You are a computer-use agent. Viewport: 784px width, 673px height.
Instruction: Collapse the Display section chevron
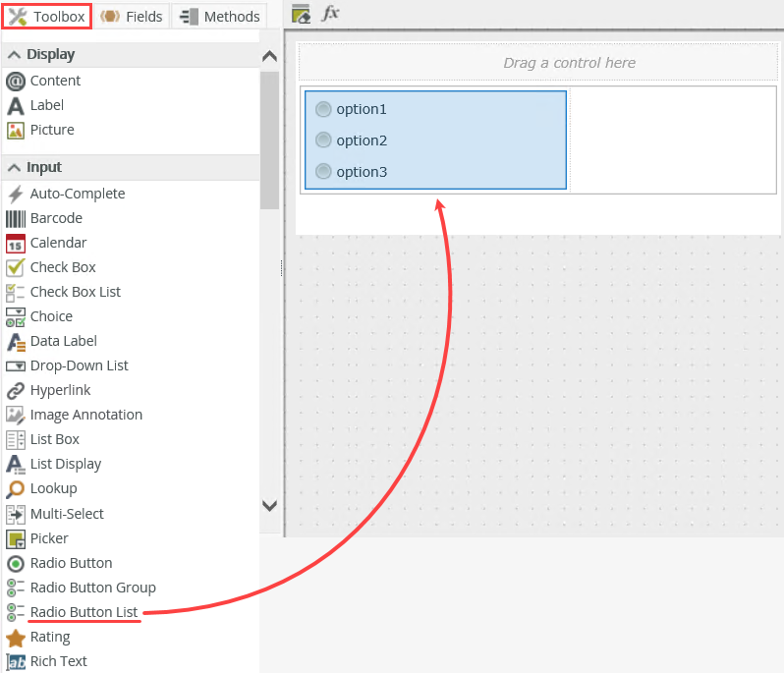click(x=15, y=54)
